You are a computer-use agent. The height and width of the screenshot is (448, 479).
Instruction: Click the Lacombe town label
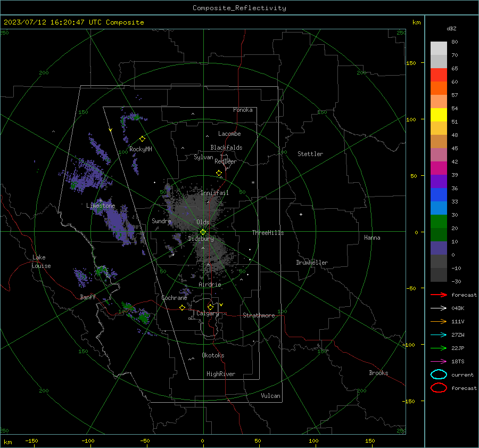click(229, 134)
